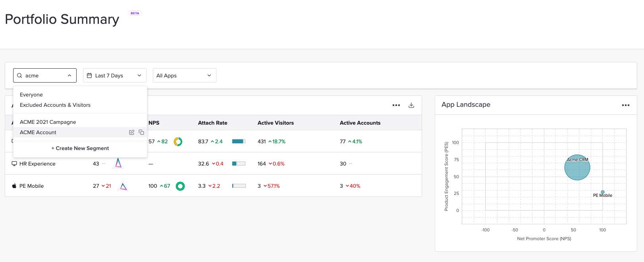
Task: Click the 77 active accounts value
Action: pos(343,141)
